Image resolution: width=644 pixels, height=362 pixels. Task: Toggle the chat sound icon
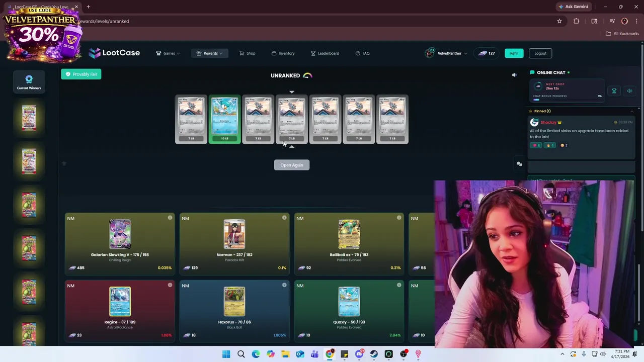point(629,91)
